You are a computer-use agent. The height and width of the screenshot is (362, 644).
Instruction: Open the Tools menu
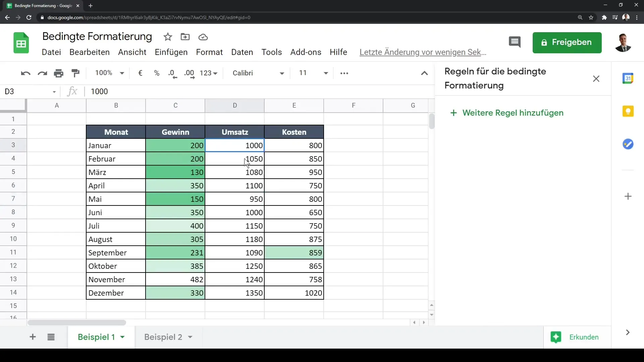[x=272, y=52]
